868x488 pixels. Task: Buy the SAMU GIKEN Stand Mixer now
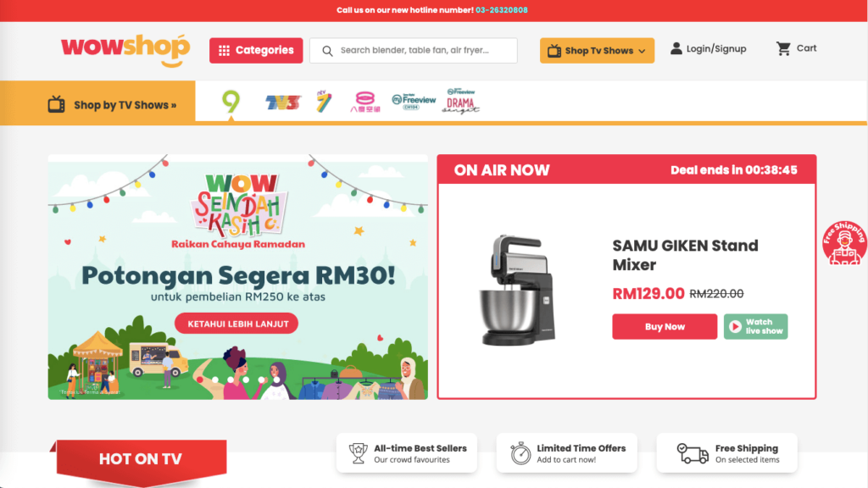(665, 326)
